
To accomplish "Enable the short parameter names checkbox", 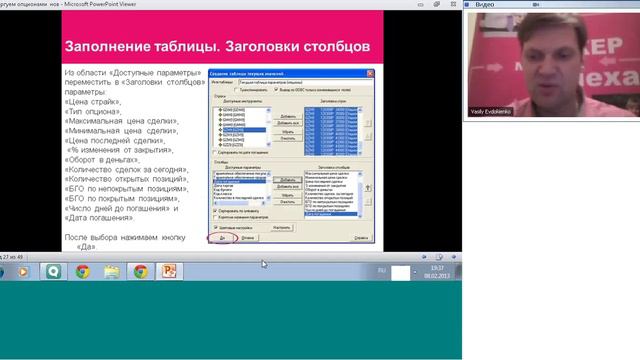I will click(215, 217).
